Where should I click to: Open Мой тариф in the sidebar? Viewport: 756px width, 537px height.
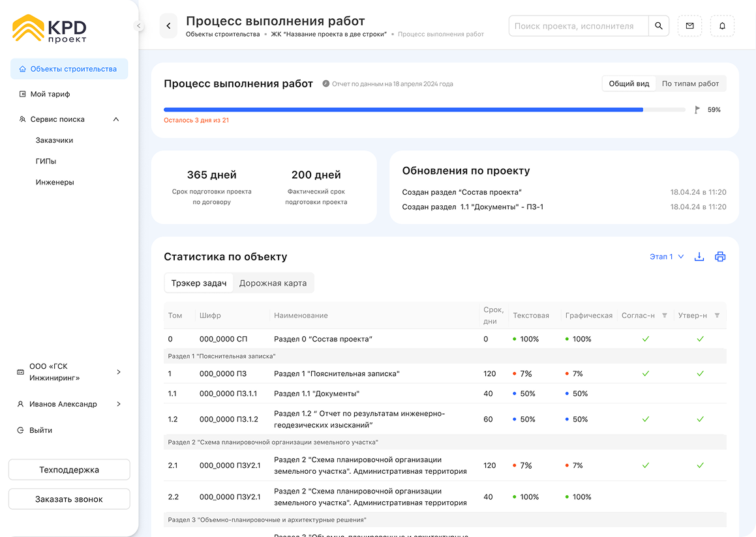point(50,94)
